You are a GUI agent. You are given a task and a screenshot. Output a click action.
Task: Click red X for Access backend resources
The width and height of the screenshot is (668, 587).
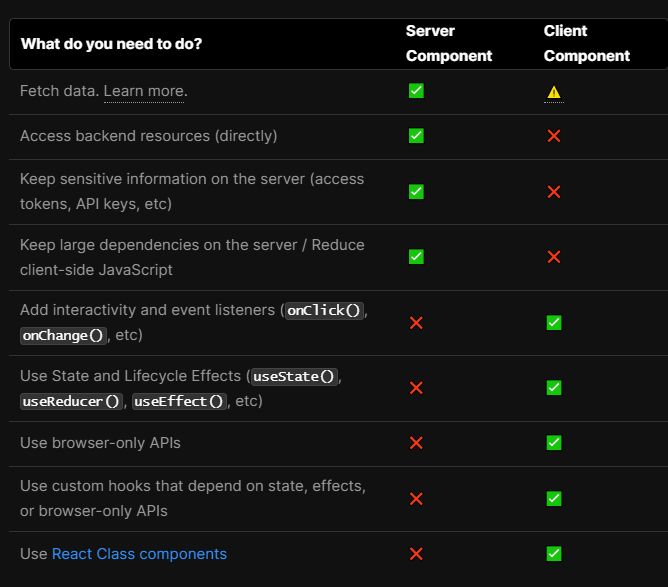[x=554, y=136]
